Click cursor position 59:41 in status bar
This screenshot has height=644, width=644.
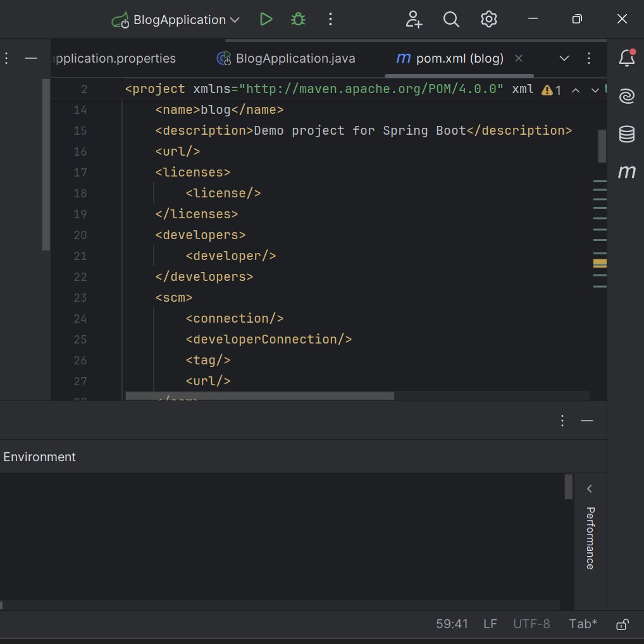452,624
